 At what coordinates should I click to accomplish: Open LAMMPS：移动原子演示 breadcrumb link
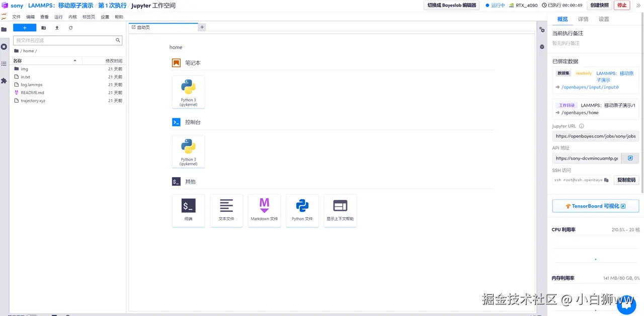[60, 6]
